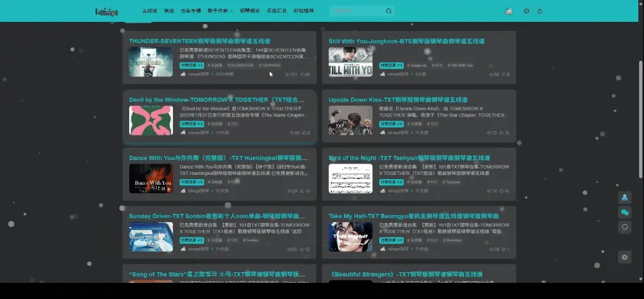This screenshot has height=299, width=644.
Task: Click 付费资源 badge on THUNDER card
Action: (192, 65)
